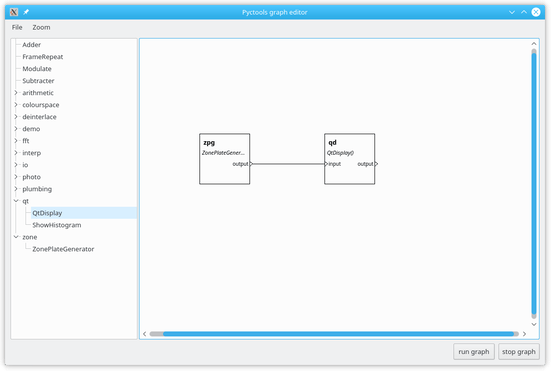The height and width of the screenshot is (371, 551).
Task: Open the File menu
Action: pos(17,27)
